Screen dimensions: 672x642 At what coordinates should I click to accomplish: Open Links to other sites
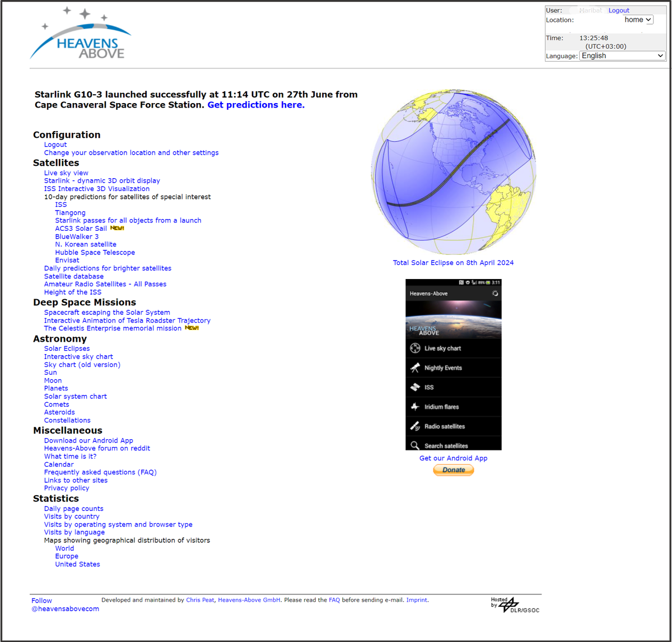click(76, 481)
